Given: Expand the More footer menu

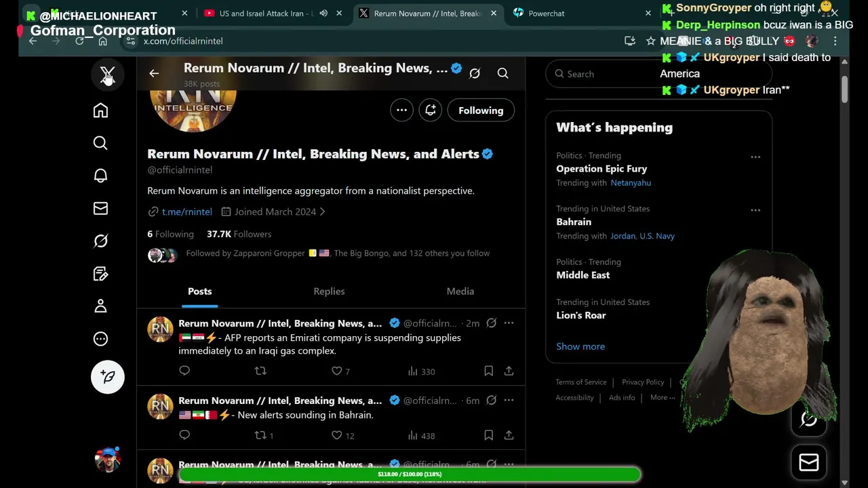Looking at the screenshot, I should pos(662,398).
